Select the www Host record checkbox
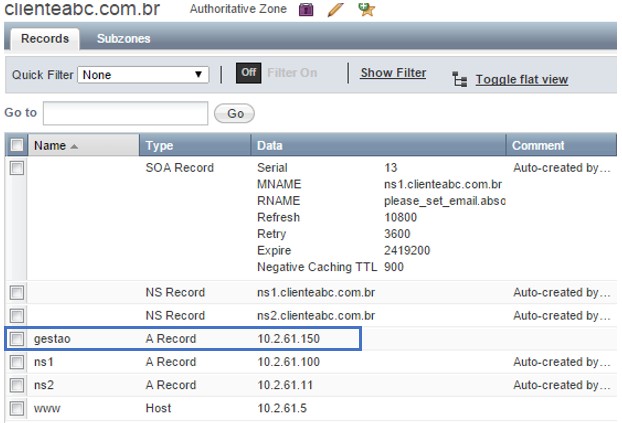This screenshot has height=423, width=622. tap(16, 408)
